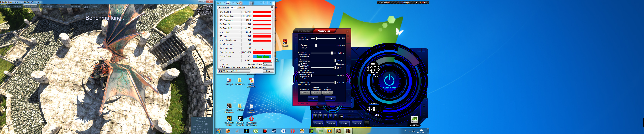644x134 pixels.
Task: Open the Metro 2033 Redux desktop shortcut
Action: [229, 121]
